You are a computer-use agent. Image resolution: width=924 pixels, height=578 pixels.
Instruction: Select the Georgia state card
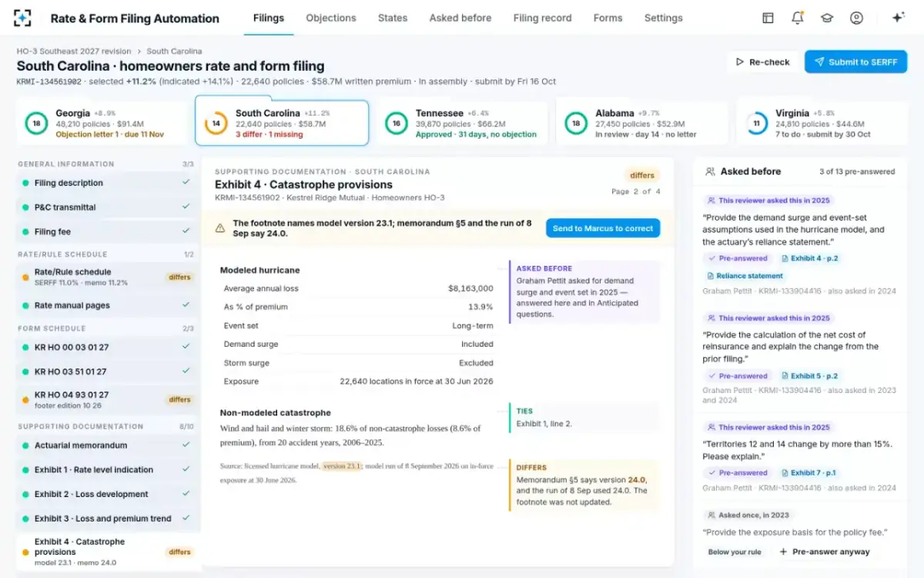click(x=102, y=123)
